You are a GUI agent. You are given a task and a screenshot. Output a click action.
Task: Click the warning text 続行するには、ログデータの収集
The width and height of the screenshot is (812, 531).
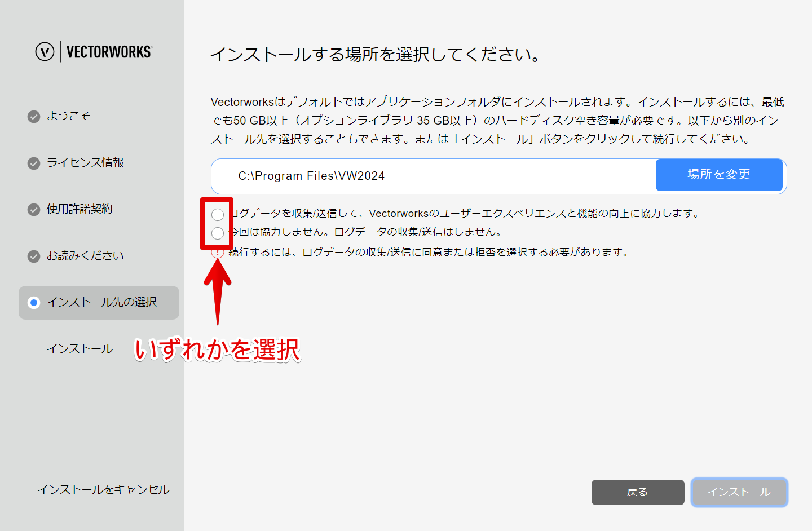[429, 252]
